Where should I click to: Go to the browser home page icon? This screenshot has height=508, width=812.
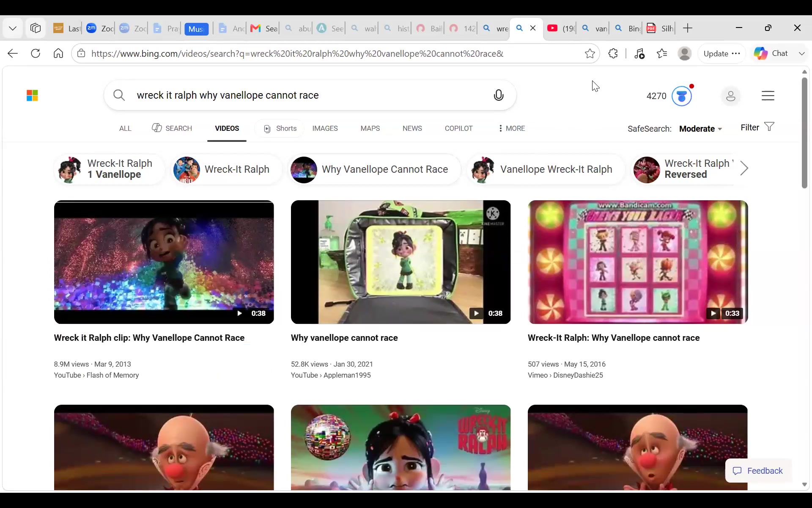click(58, 53)
